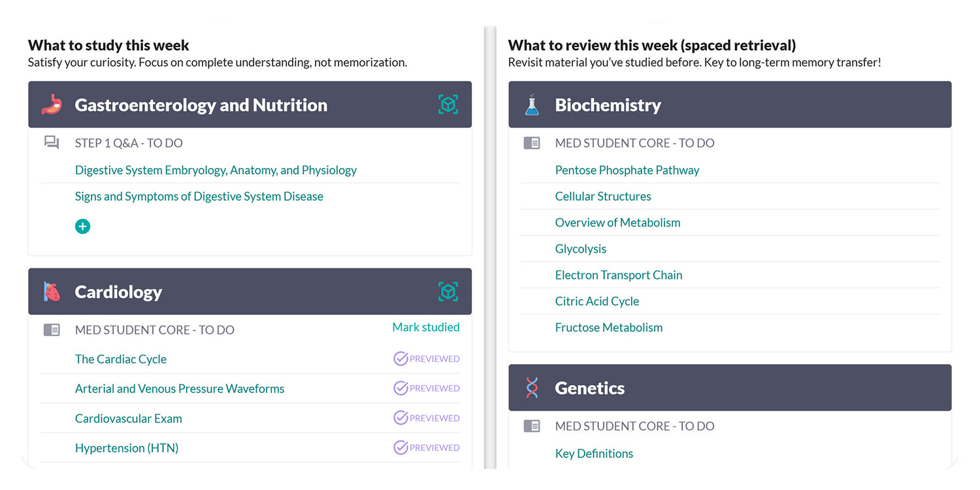Click the Mark studied link
980x490 pixels.
click(x=426, y=327)
